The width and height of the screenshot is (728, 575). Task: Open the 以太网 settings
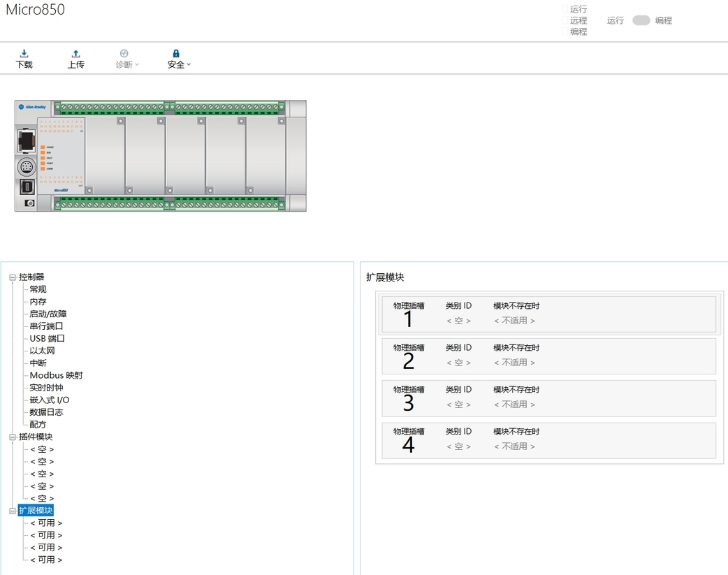[x=42, y=351]
